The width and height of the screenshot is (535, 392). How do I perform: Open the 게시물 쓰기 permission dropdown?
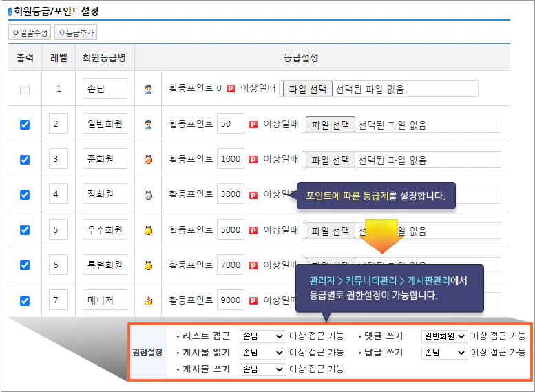point(263,369)
